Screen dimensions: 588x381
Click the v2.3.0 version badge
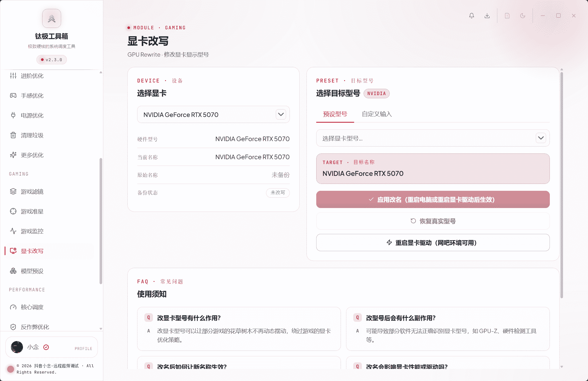pos(52,60)
